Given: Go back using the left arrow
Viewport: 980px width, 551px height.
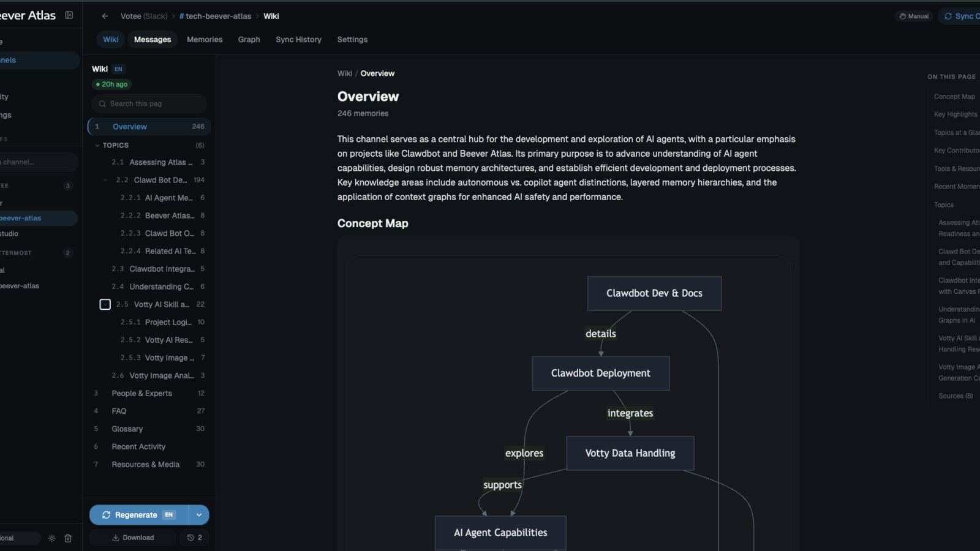Looking at the screenshot, I should (x=105, y=16).
